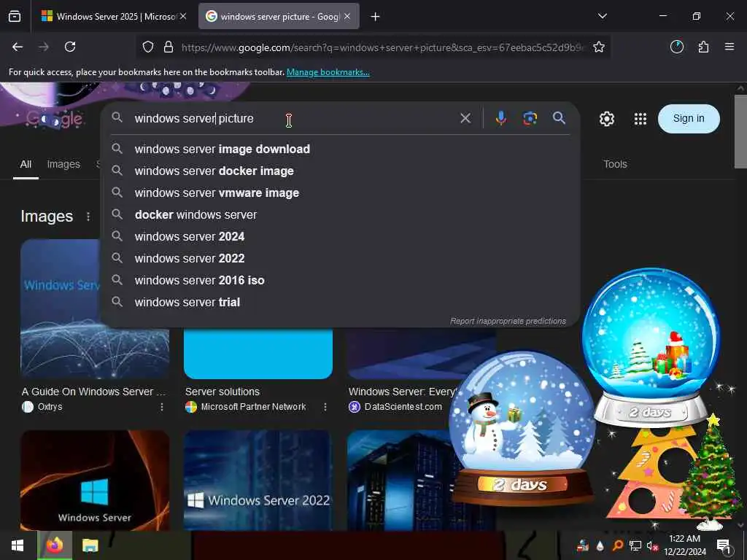Close the windows server picture Google tab
This screenshot has height=560, width=747.
pyautogui.click(x=347, y=17)
